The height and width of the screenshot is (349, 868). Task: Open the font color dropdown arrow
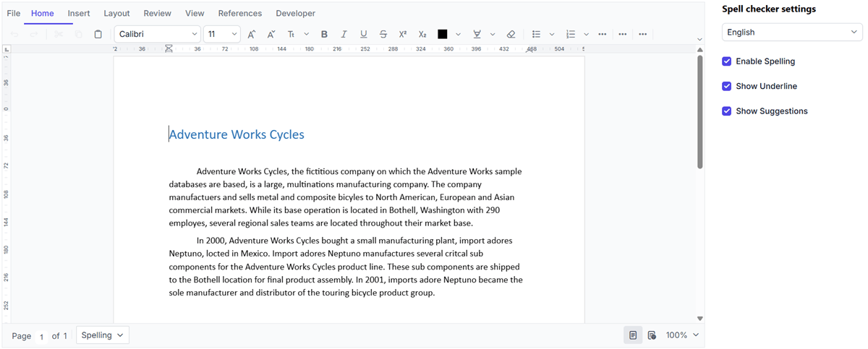458,34
